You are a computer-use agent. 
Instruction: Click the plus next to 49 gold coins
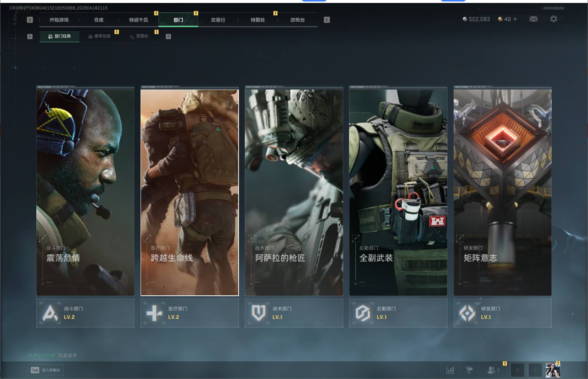pos(515,19)
